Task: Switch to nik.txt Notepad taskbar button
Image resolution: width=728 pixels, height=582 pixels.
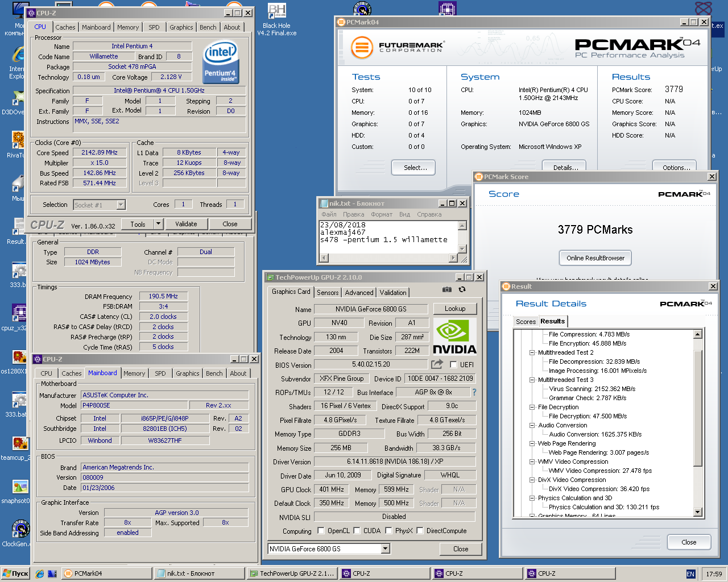Action: [x=200, y=573]
